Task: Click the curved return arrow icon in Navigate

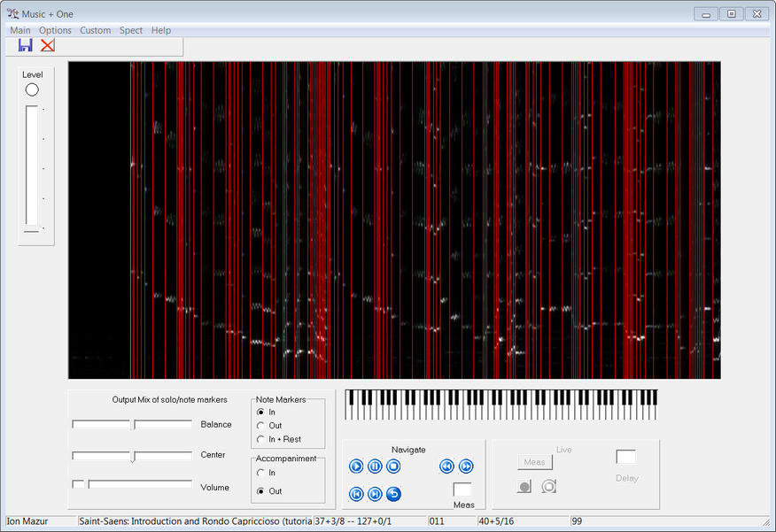Action: pyautogui.click(x=394, y=494)
